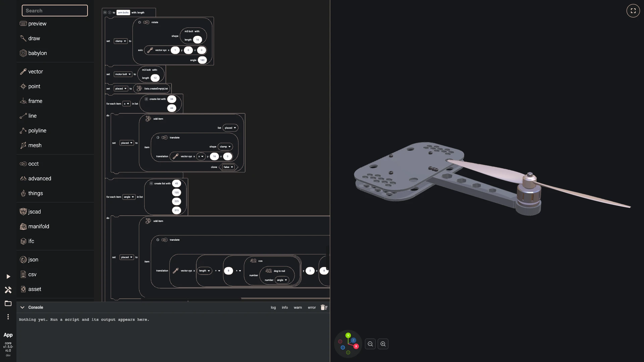Screen dimensions: 644x362
Task: Open the ifc category
Action: click(55, 241)
